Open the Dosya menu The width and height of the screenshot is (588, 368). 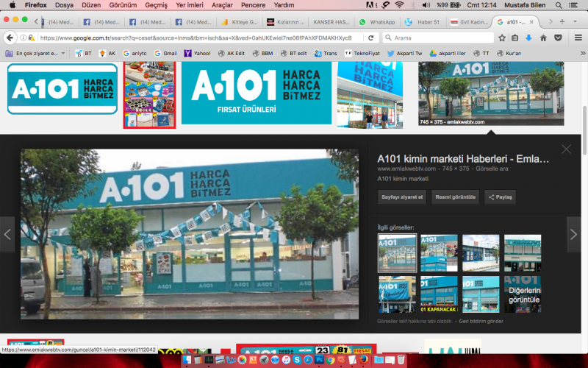click(64, 5)
